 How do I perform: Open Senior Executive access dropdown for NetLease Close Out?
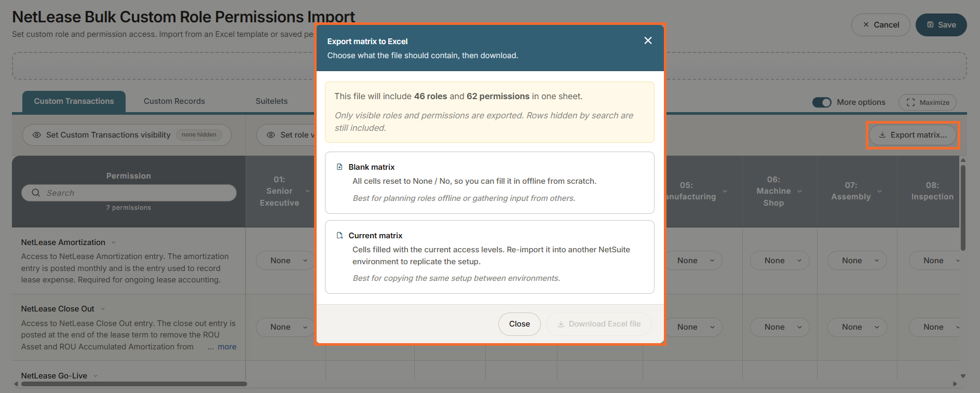pos(285,327)
